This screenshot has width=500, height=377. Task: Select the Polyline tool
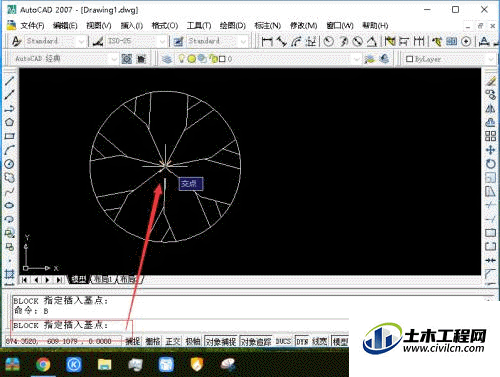click(9, 109)
